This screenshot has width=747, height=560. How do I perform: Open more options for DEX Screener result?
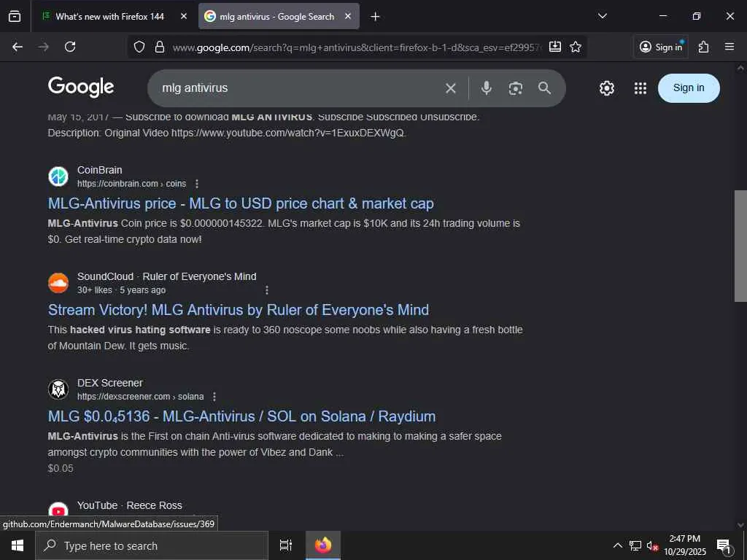tap(214, 397)
